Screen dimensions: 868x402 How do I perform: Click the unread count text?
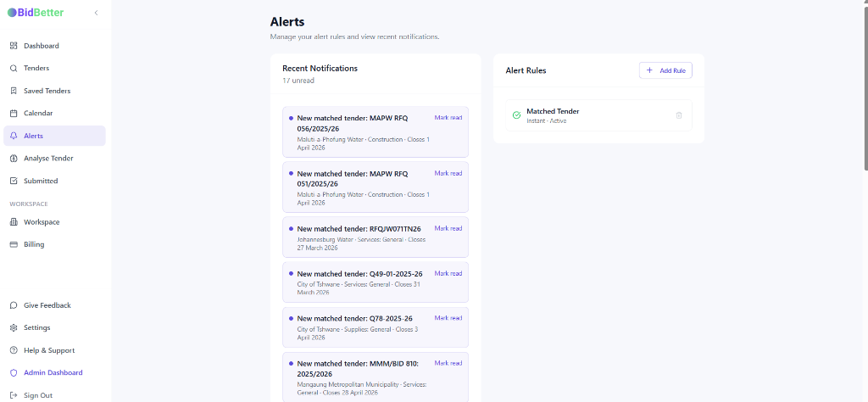[x=298, y=81]
